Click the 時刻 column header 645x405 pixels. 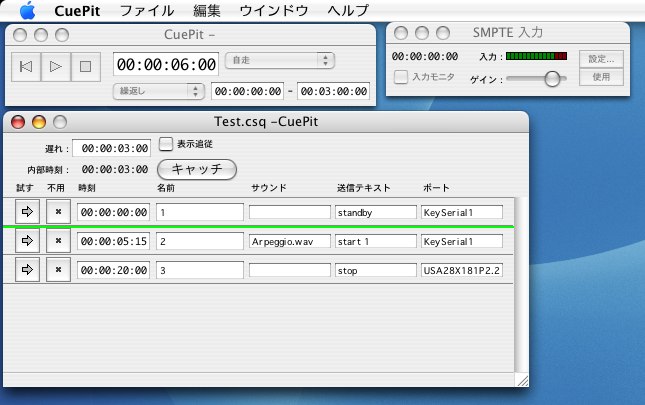tap(87, 188)
